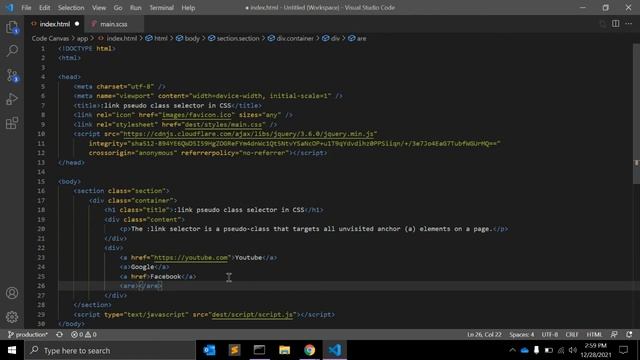Open the Extensions view
Screen dimensions: 640x360
12,123
